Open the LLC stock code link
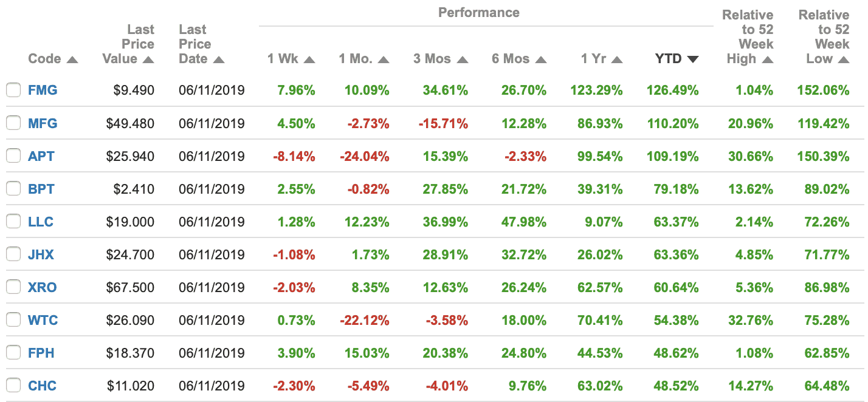 click(41, 222)
